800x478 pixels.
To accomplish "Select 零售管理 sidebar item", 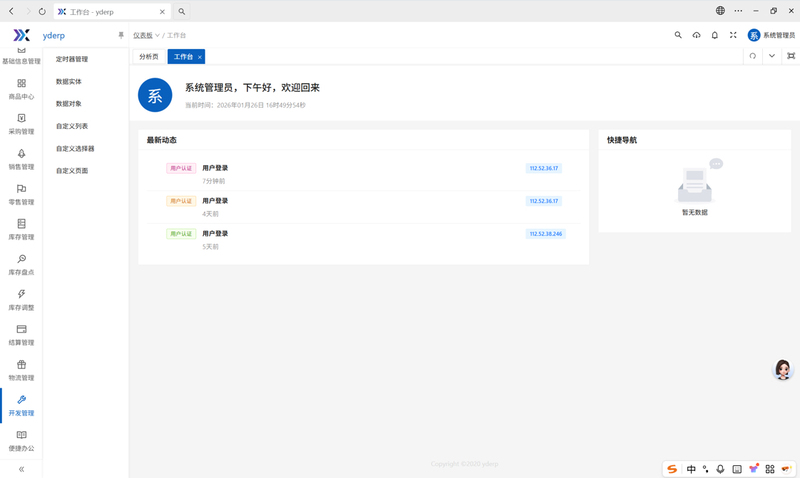I will pos(21,195).
